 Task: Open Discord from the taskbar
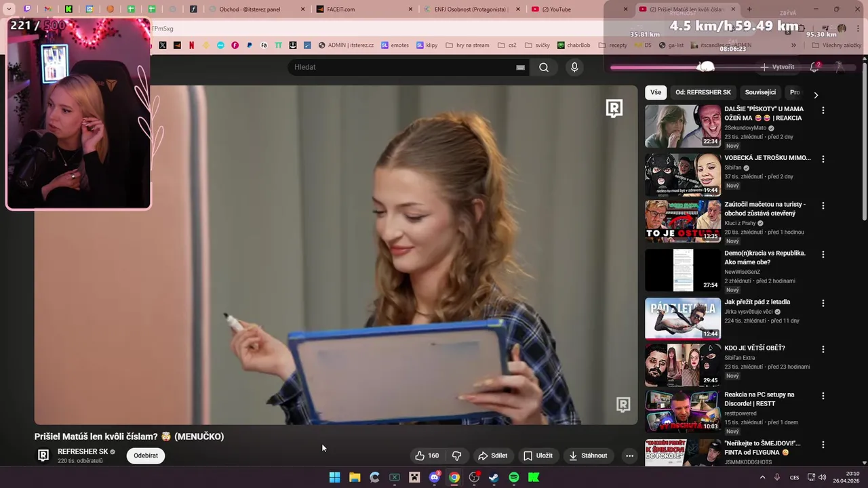pyautogui.click(x=435, y=477)
